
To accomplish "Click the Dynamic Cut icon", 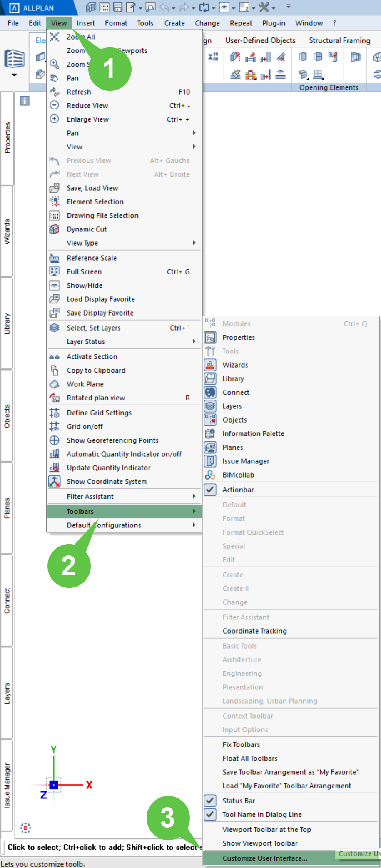I will point(55,229).
